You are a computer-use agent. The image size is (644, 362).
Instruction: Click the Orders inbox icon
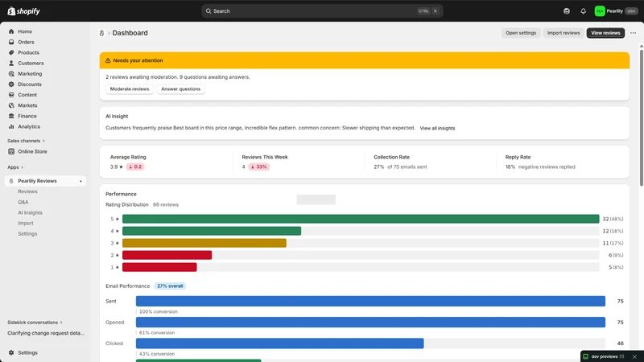[x=11, y=42]
